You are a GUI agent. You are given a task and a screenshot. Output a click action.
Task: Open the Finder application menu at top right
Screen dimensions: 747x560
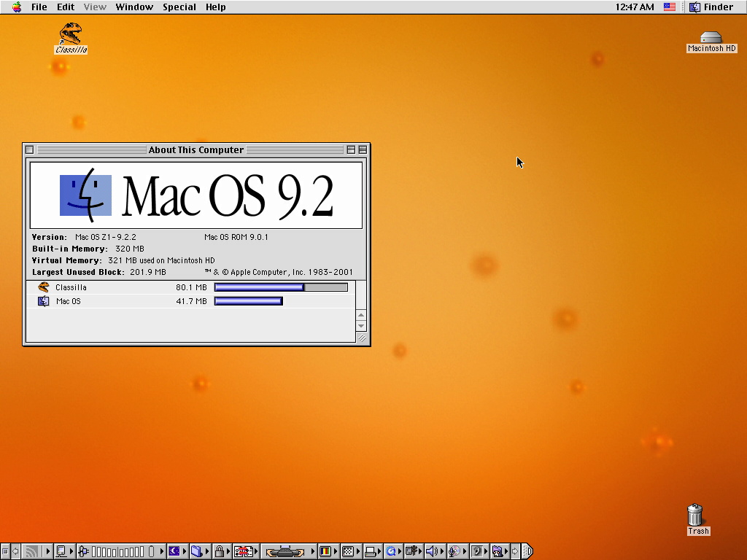tap(711, 7)
